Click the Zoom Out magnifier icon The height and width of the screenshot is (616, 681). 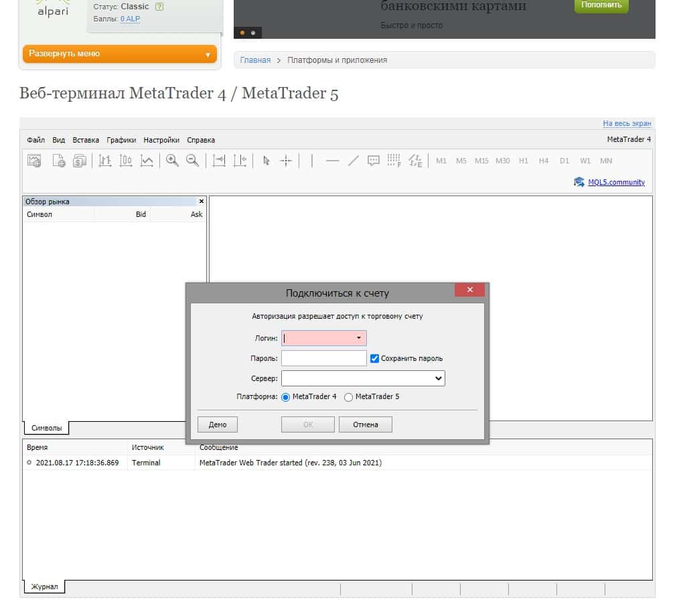point(192,161)
